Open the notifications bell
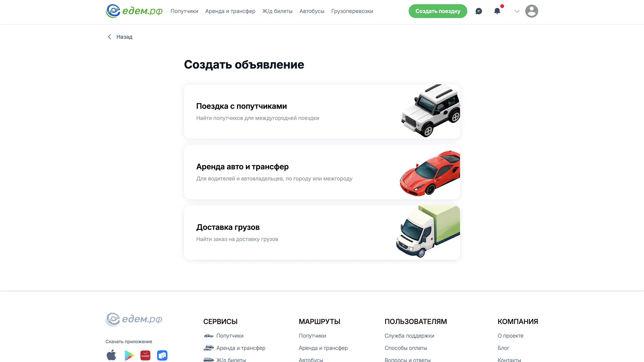The height and width of the screenshot is (362, 644). (497, 11)
